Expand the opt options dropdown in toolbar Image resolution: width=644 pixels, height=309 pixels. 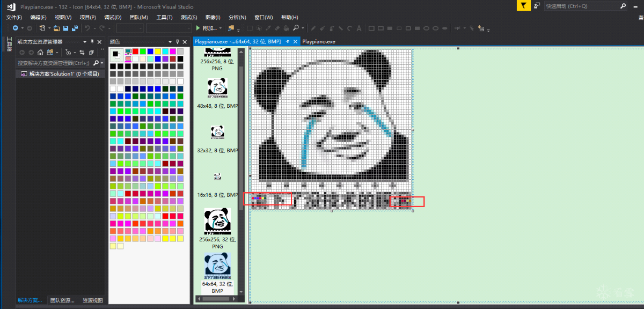pos(464,28)
